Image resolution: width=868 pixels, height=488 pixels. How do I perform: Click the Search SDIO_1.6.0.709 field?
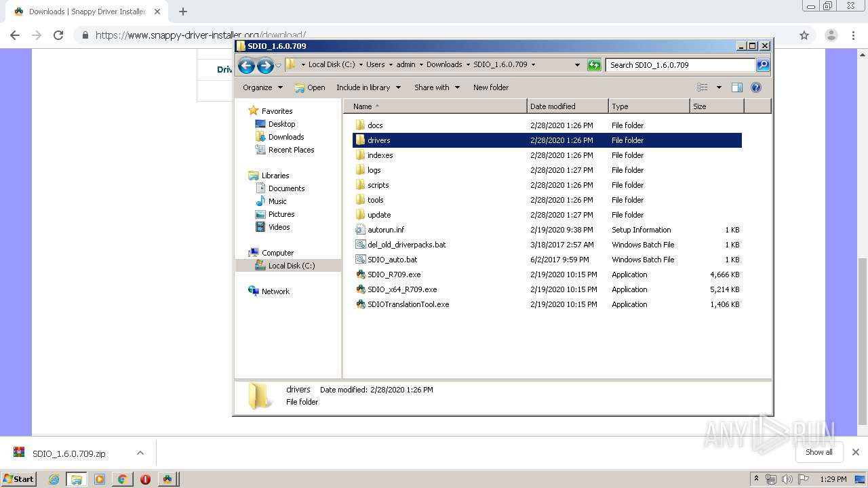tap(680, 65)
